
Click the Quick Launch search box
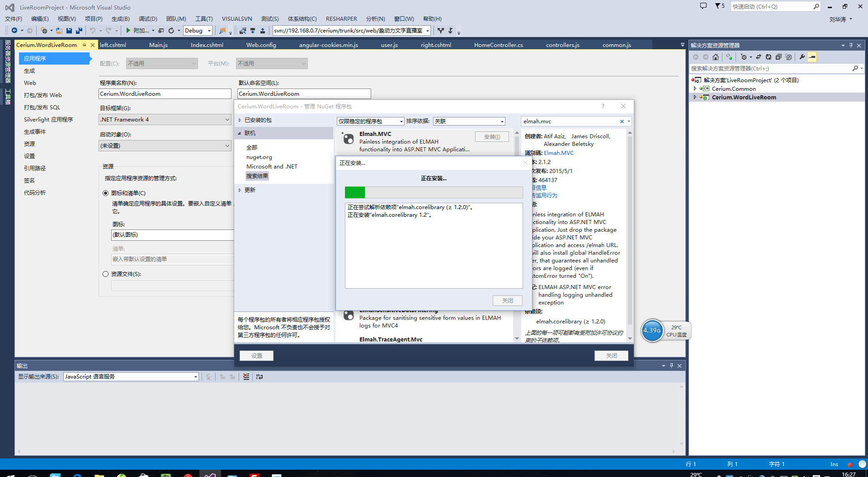[x=775, y=6]
